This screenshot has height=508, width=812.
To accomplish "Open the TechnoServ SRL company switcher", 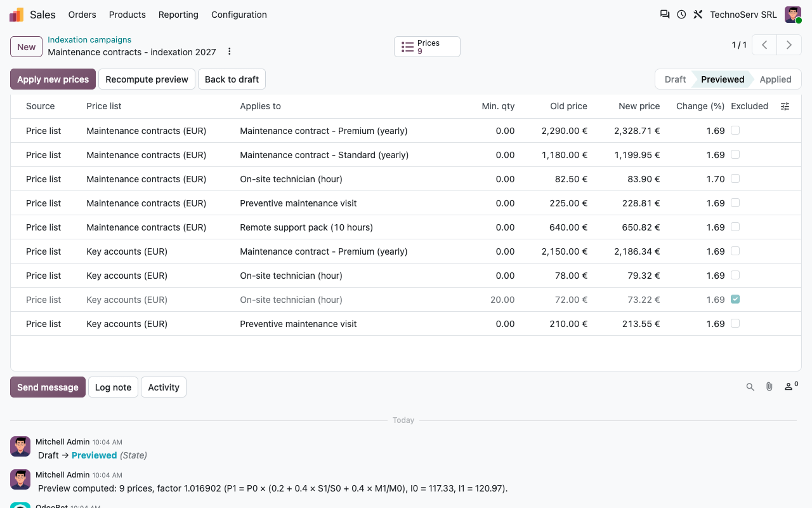I will click(743, 15).
